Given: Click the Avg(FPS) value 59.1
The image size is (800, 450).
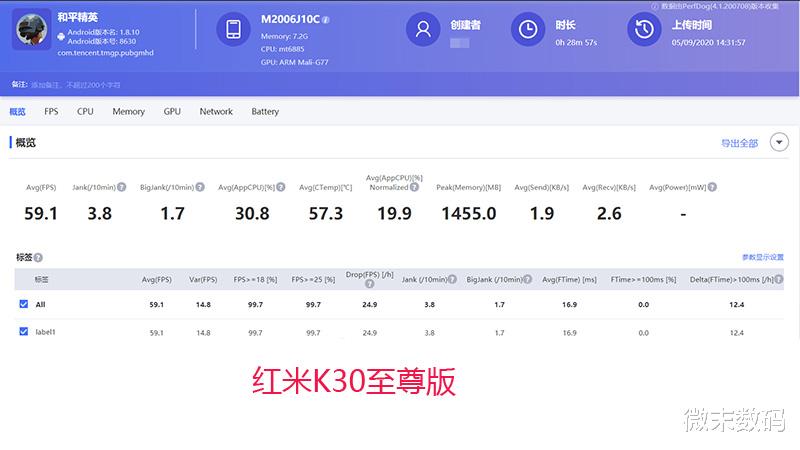Looking at the screenshot, I should 41,213.
